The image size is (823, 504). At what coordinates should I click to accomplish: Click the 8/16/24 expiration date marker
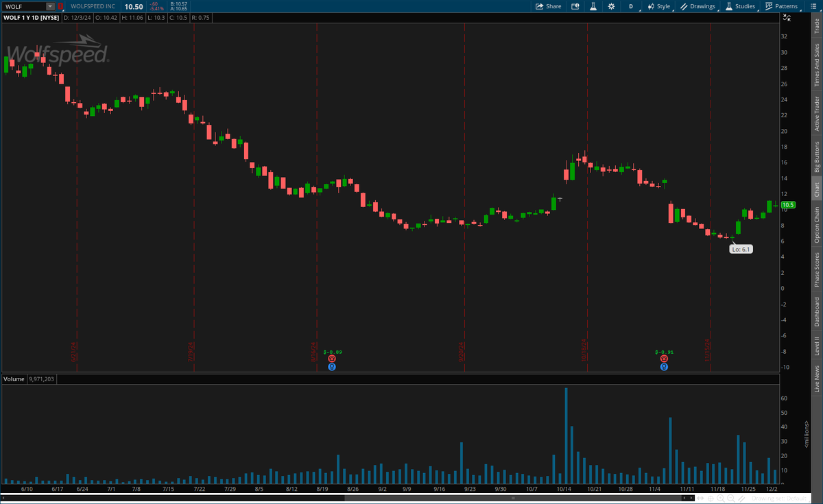(x=313, y=351)
